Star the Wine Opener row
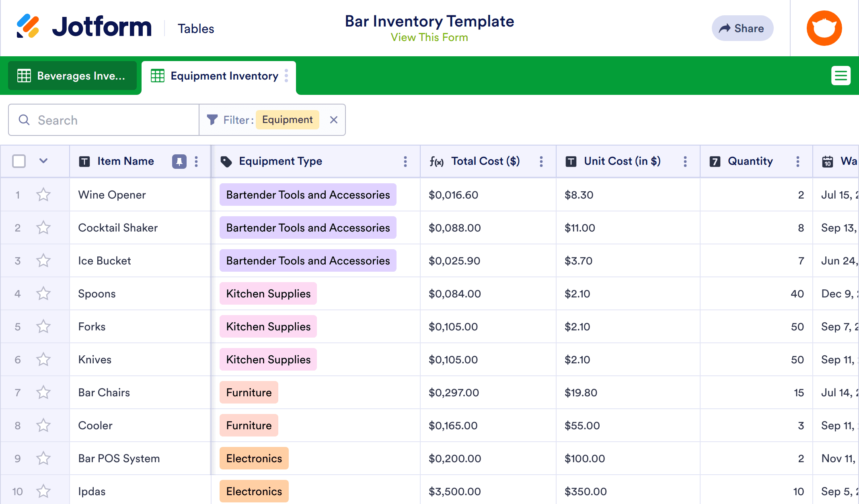 pyautogui.click(x=43, y=195)
